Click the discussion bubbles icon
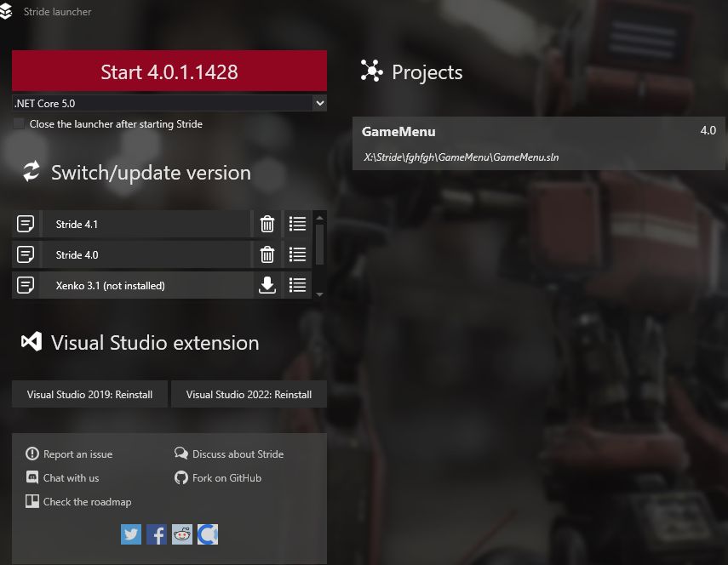The image size is (728, 565). (x=181, y=454)
